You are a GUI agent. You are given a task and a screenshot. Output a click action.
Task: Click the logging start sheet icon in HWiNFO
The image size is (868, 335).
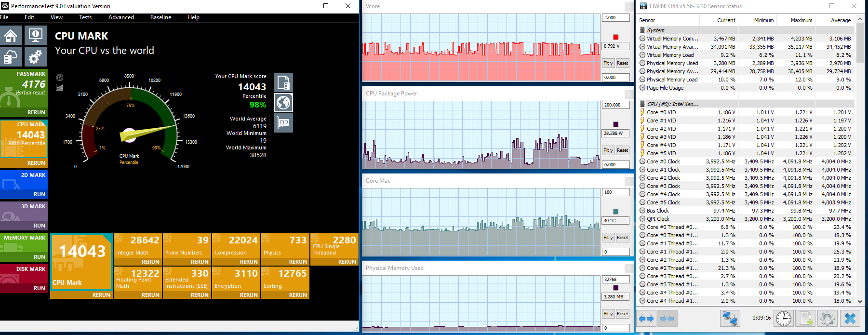pos(805,318)
